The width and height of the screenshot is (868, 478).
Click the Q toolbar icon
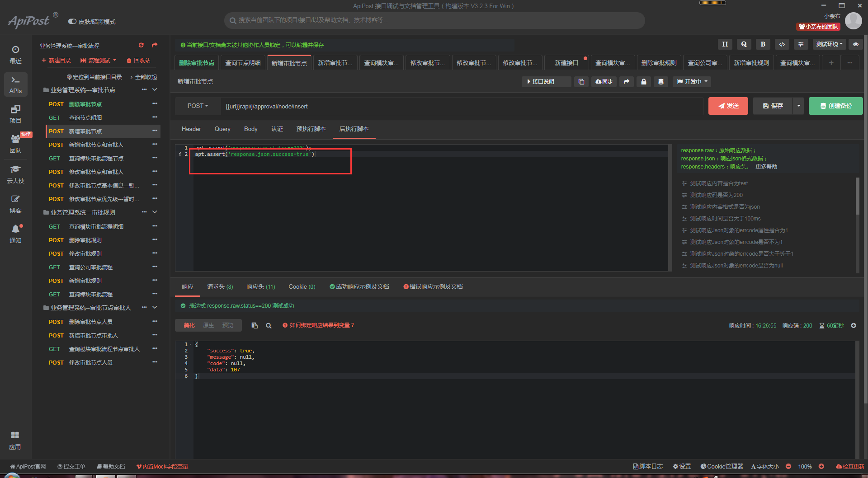[x=744, y=44]
